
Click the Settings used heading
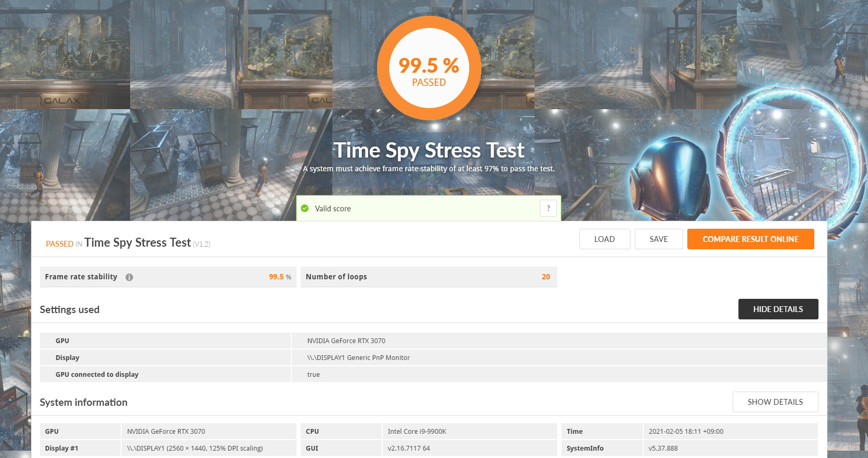70,309
